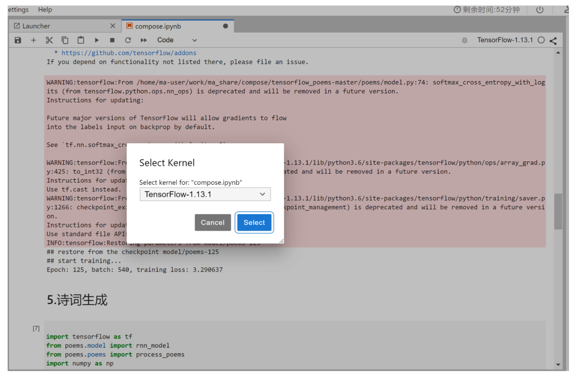Screen dimensions: 588x375
Task: Click the 'import numpy as np' code line
Action: click(x=80, y=364)
